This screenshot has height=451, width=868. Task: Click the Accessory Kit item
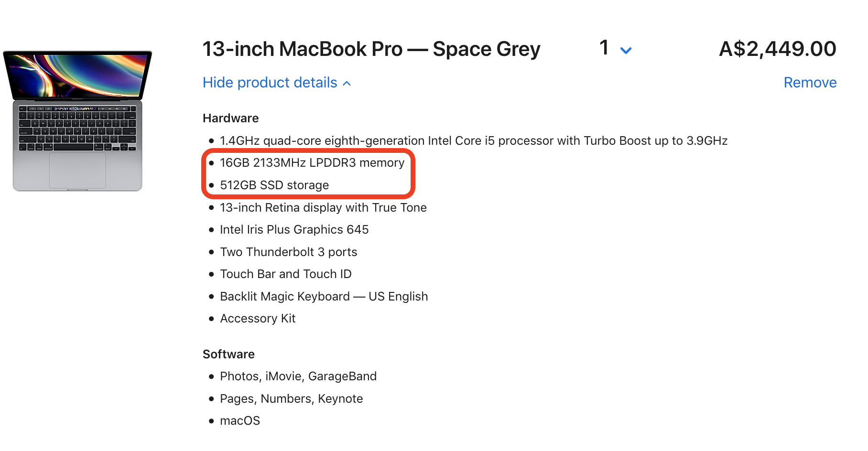(x=258, y=319)
